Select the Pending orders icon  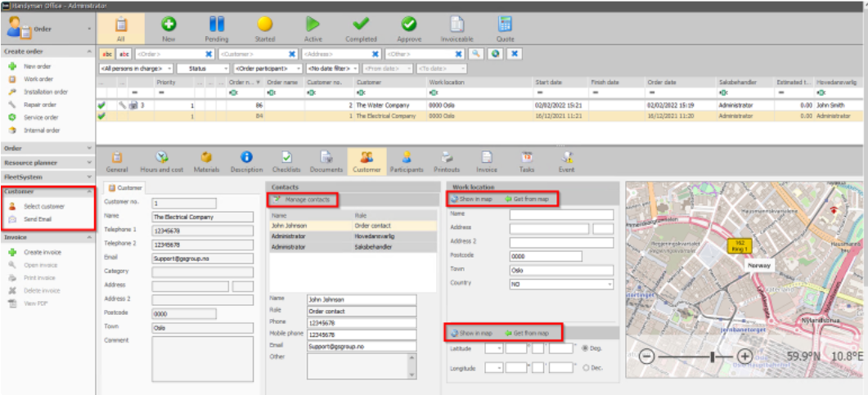pyautogui.click(x=217, y=25)
